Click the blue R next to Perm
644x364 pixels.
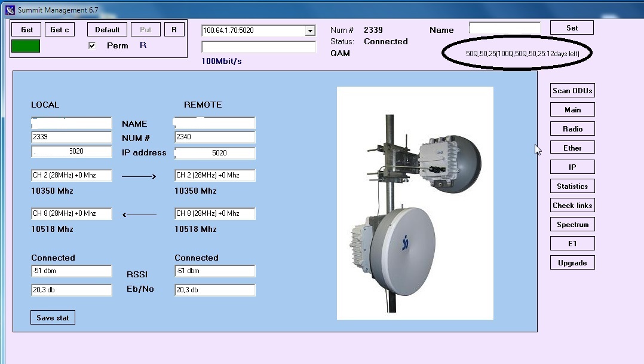143,45
